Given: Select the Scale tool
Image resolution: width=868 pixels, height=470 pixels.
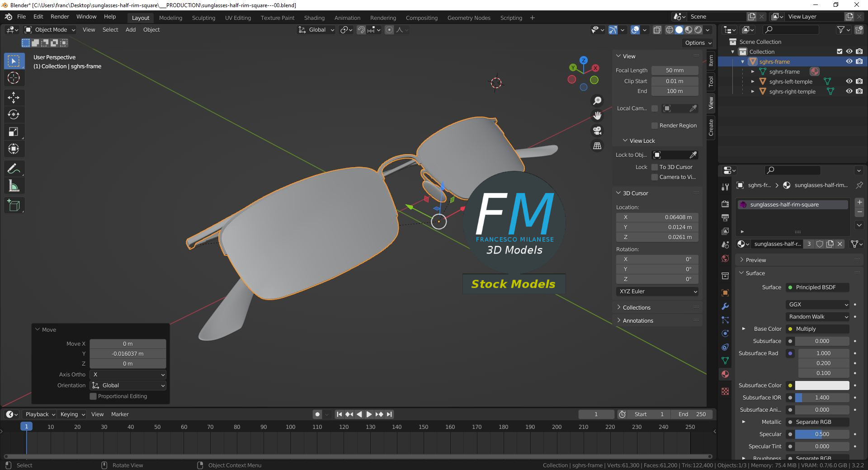Looking at the screenshot, I should (x=14, y=132).
